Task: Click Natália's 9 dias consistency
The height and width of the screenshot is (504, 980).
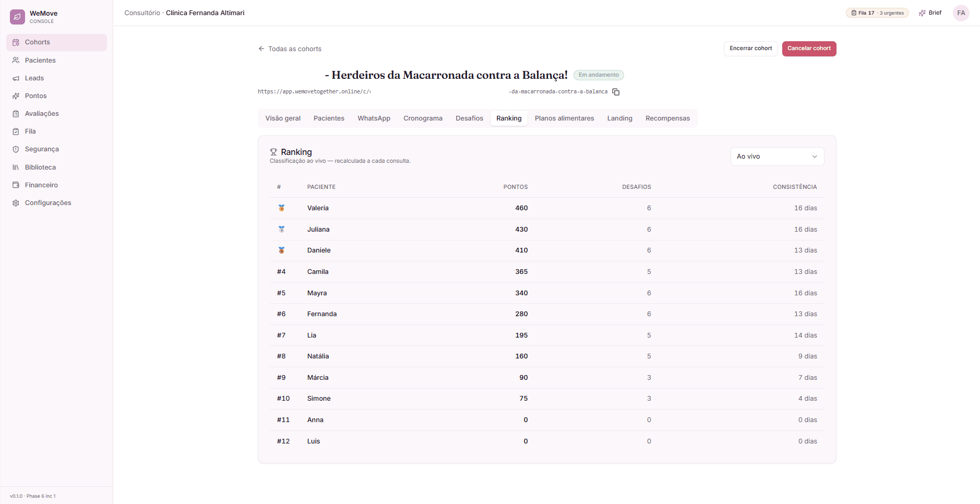Action: tap(807, 356)
